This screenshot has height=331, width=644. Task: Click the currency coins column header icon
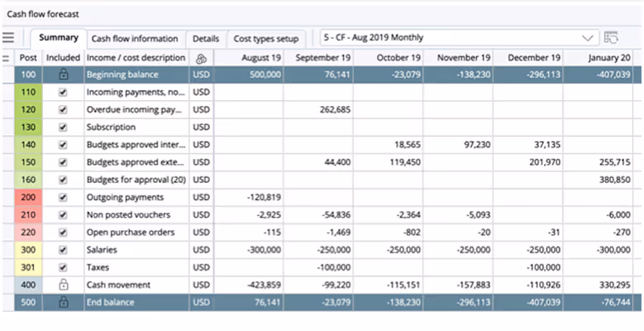201,59
